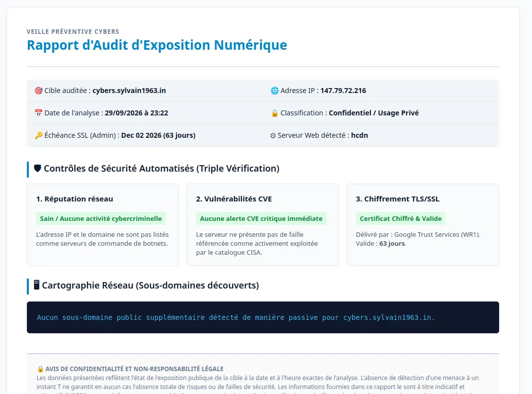The image size is (532, 394).
Task: Click the calendar icon by Date de l'analyse
Action: pyautogui.click(x=39, y=113)
